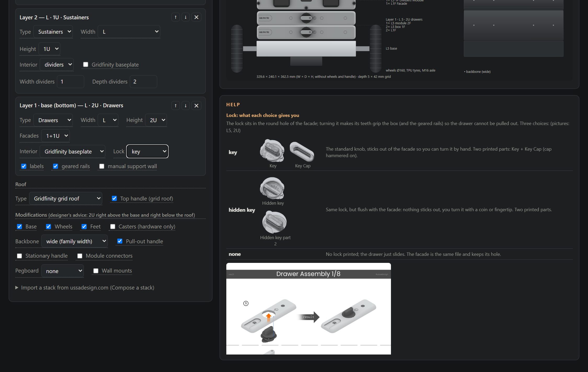
Task: Enable Module connectors
Action: coord(80,256)
